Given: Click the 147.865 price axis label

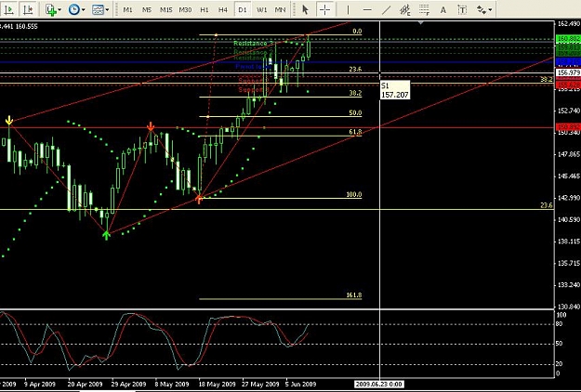Looking at the screenshot, I should [x=569, y=154].
